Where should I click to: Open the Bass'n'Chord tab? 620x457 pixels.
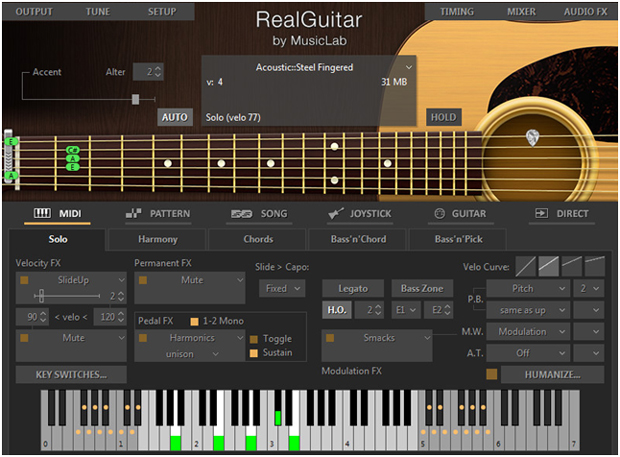[x=357, y=240]
